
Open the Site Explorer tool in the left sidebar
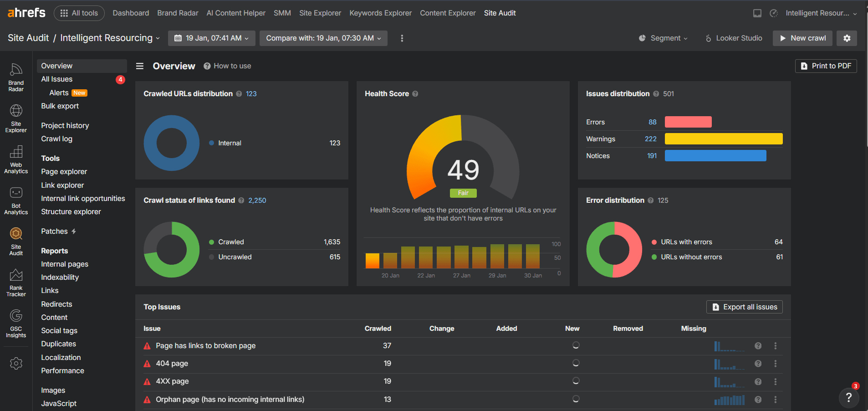[x=16, y=118]
